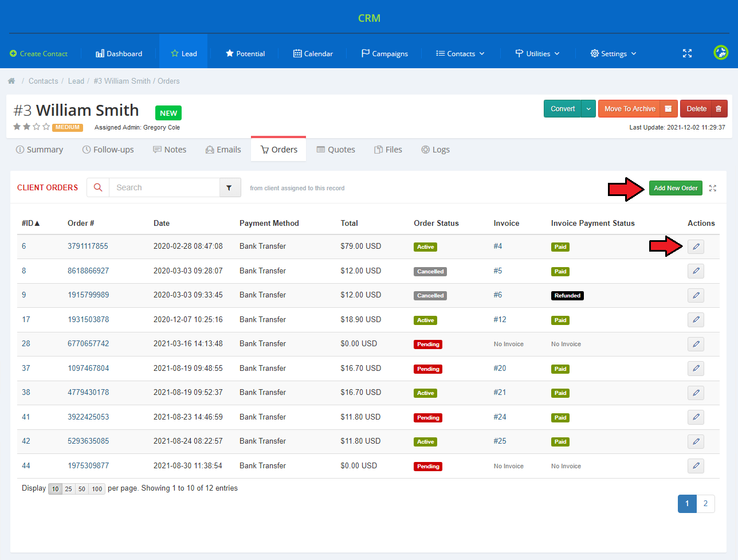Edit order 1975309877 with pencil icon
The height and width of the screenshot is (560, 738).
coord(696,466)
